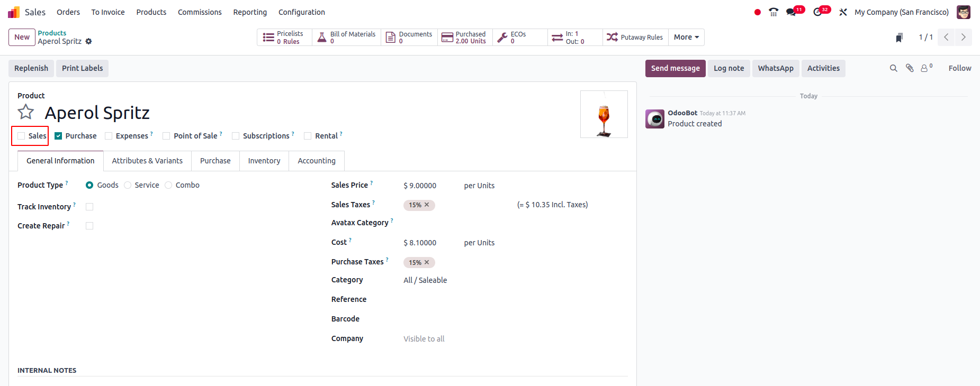980x386 pixels.
Task: Click the Print Labels button
Action: click(x=83, y=68)
